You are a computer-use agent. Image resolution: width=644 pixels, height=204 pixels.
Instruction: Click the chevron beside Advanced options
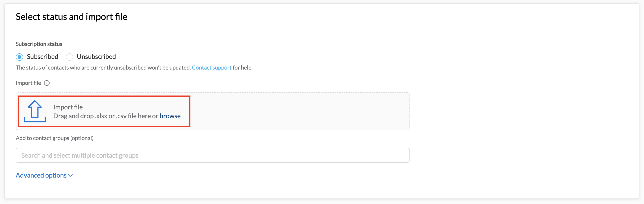click(x=70, y=175)
